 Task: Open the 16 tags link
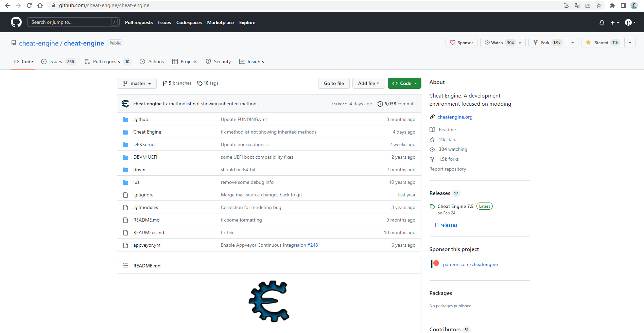(x=208, y=83)
